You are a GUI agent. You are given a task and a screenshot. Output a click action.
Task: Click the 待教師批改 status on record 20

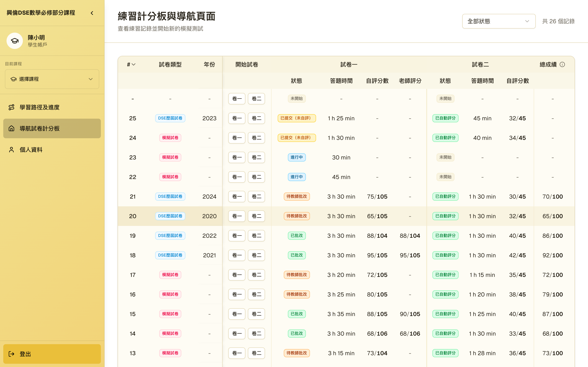297,216
